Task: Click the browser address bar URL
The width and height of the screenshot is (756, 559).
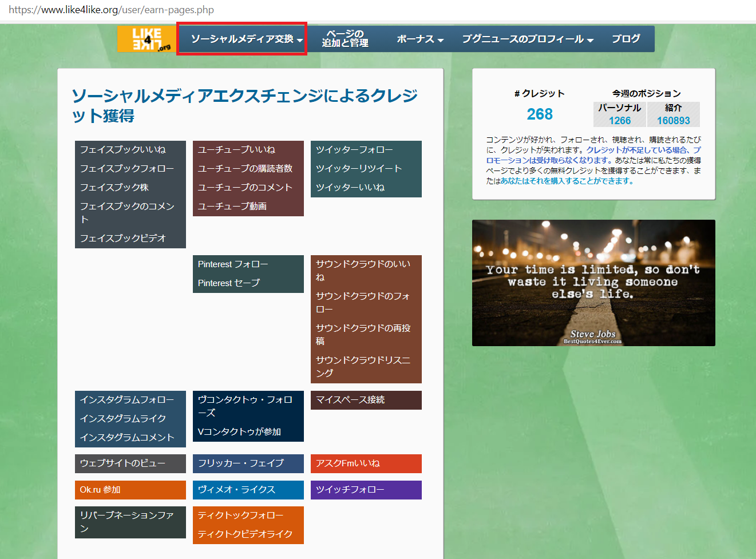Action: coord(112,10)
